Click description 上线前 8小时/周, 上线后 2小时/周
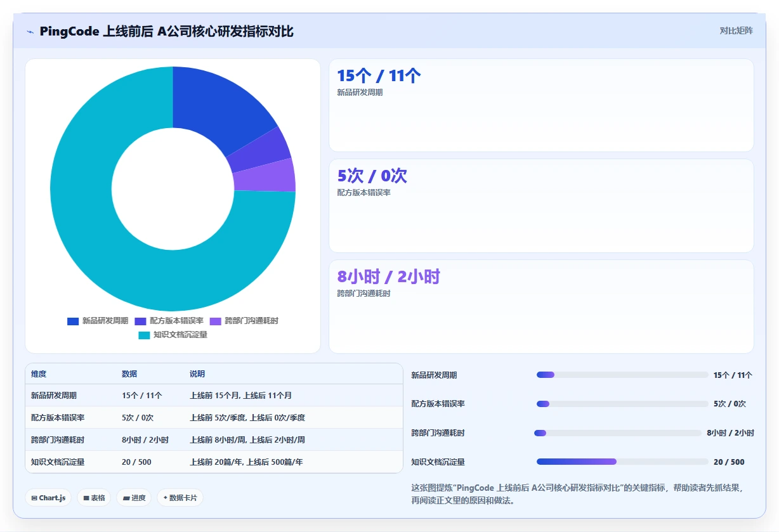Image resolution: width=779 pixels, height=532 pixels. point(247,440)
